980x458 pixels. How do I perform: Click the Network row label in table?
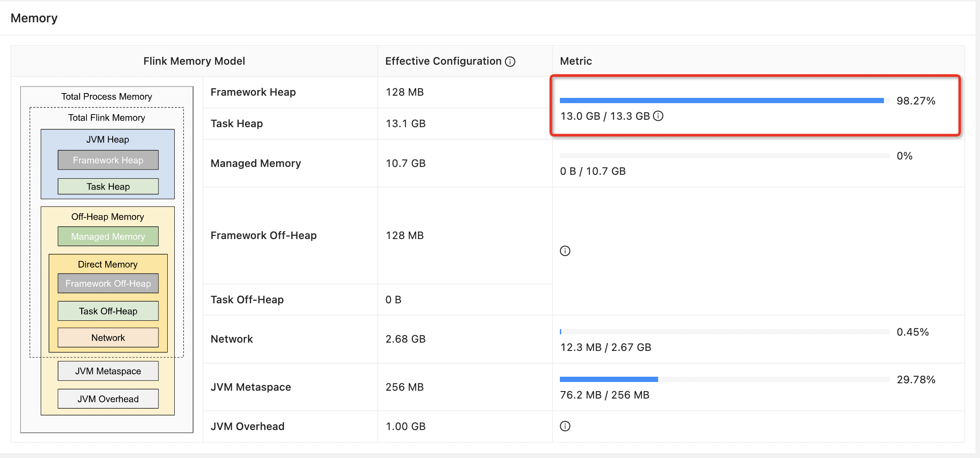tap(231, 339)
